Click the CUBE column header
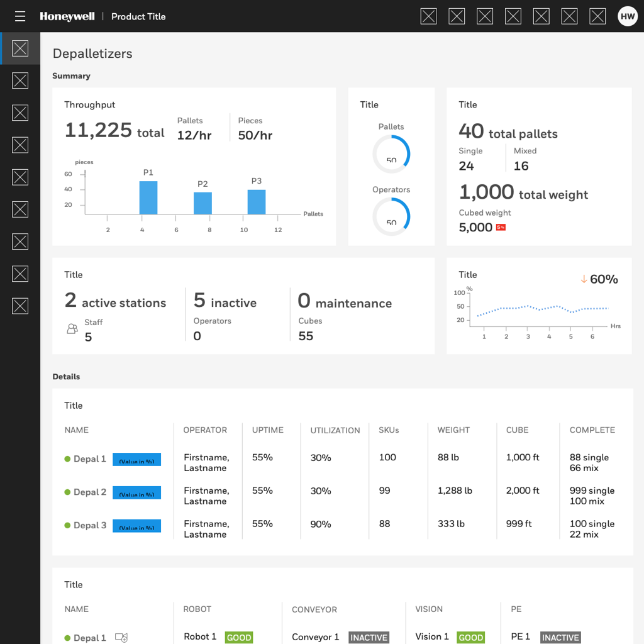This screenshot has width=644, height=644. coord(518,430)
